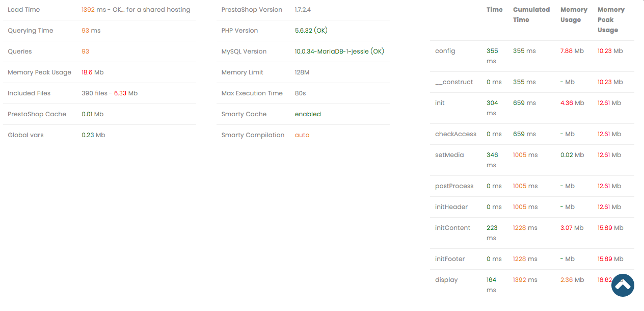Viewport: 644px width, 311px height.
Task: Click the Smarty Compilation auto value
Action: [302, 135]
